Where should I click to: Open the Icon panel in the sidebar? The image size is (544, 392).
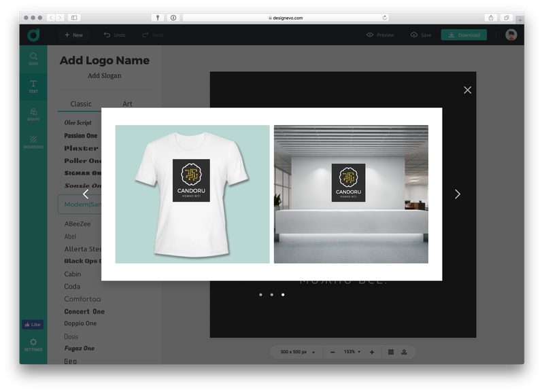[x=33, y=58]
